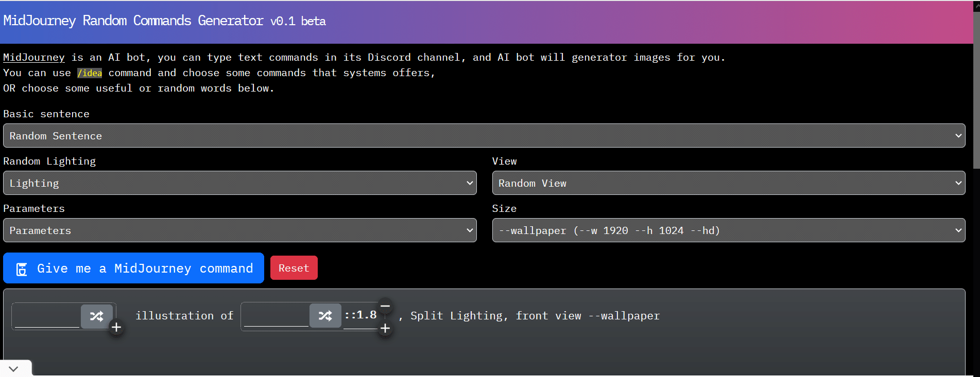This screenshot has width=980, height=377.
Task: Click the ::1.8 weight value
Action: 360,315
